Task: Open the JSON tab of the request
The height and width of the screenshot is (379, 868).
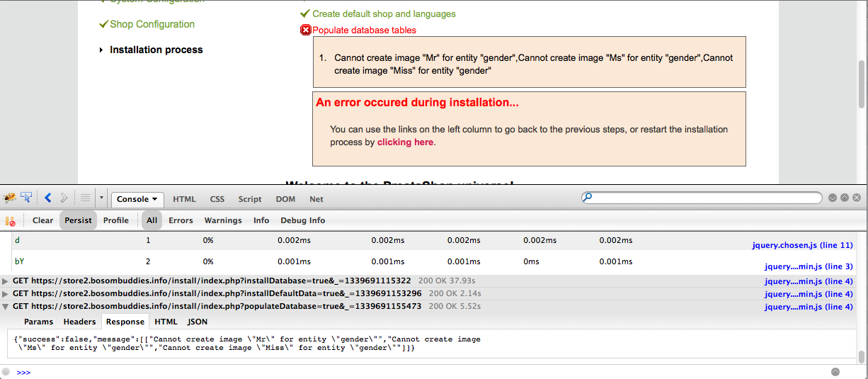Action: tap(198, 322)
